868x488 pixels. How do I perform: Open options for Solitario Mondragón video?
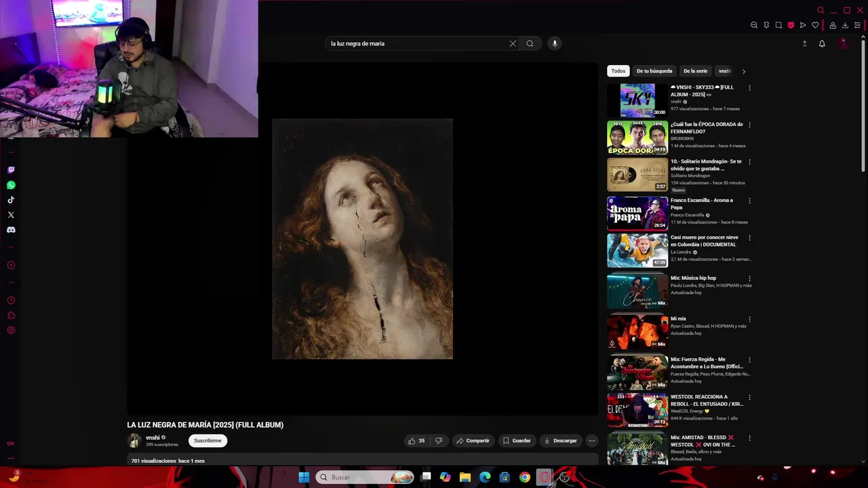[749, 163]
